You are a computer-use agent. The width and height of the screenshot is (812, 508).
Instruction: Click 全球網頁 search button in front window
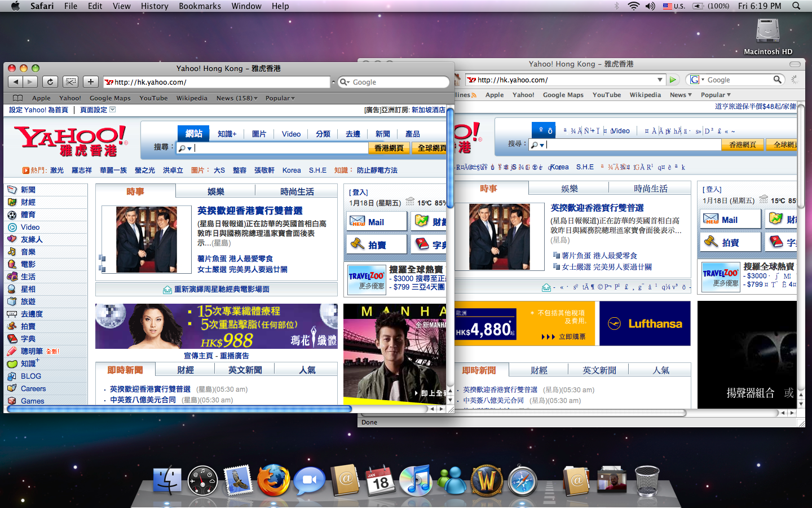tap(430, 148)
